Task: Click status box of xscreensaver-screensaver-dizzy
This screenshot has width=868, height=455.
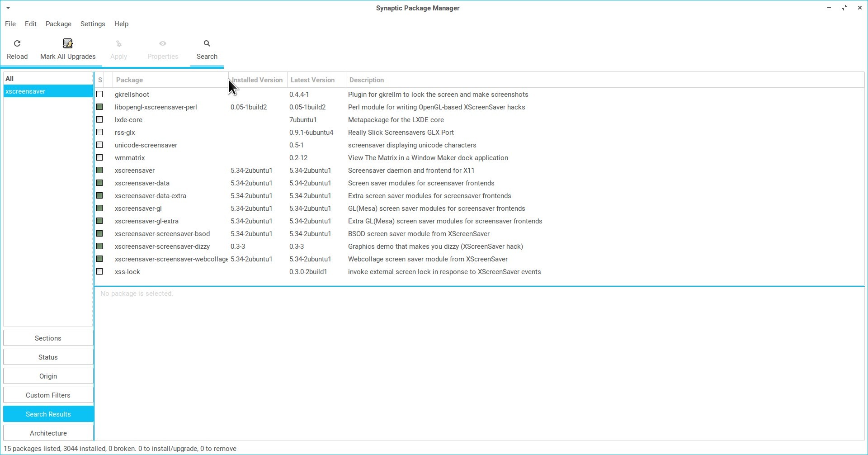Action: (100, 246)
